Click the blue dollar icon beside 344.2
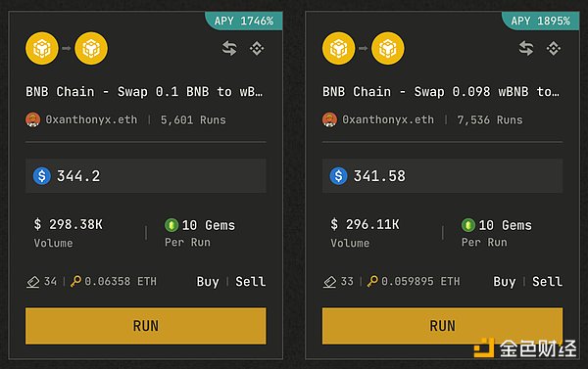This screenshot has width=588, height=369. pos(41,176)
